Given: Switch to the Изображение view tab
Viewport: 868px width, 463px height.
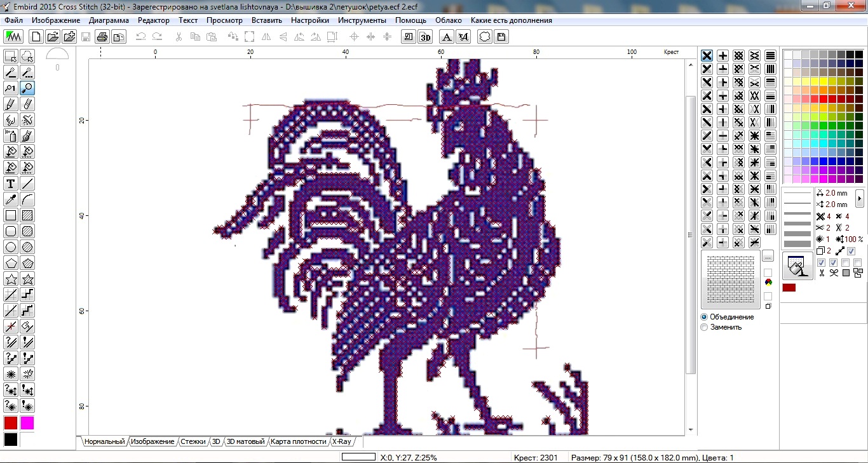Looking at the screenshot, I should point(153,441).
